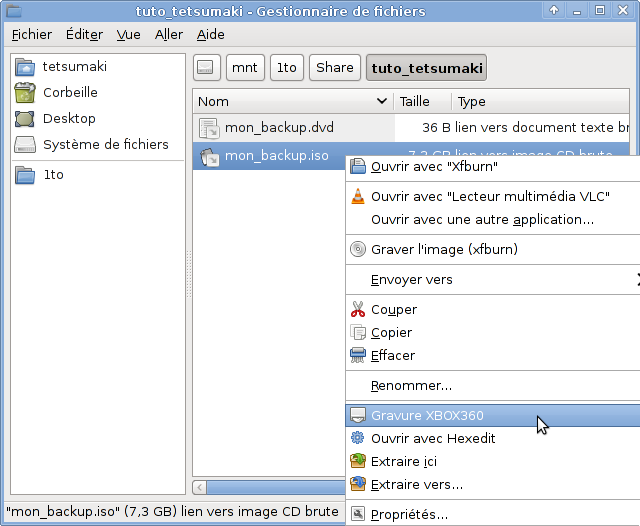
Task: Open Propriétés... from context menu
Action: click(493, 514)
